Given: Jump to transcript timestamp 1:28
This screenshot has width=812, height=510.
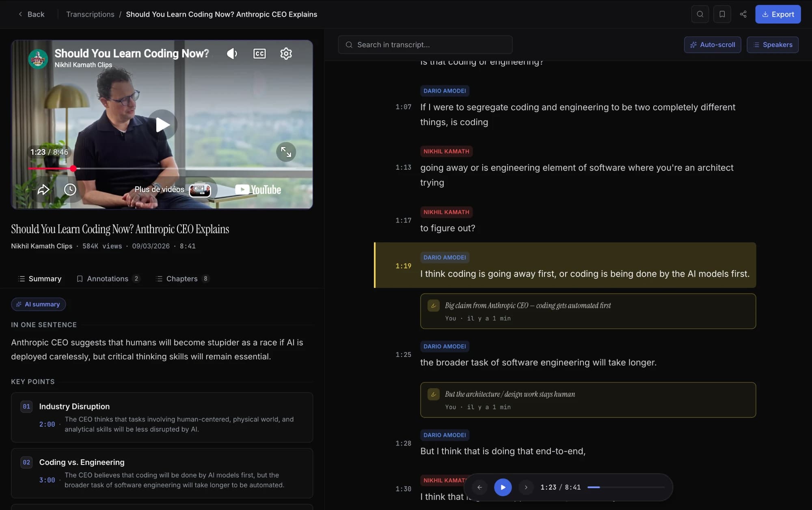Looking at the screenshot, I should (404, 443).
